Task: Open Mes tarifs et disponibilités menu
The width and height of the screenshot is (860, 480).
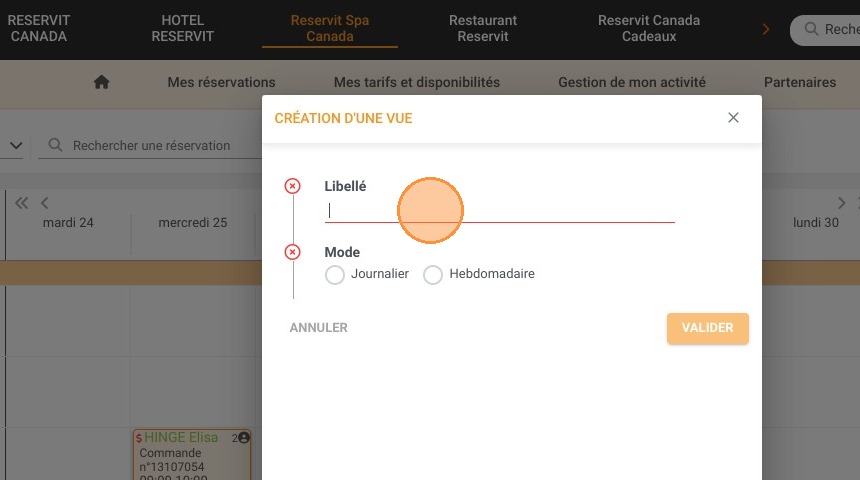Action: (x=417, y=82)
